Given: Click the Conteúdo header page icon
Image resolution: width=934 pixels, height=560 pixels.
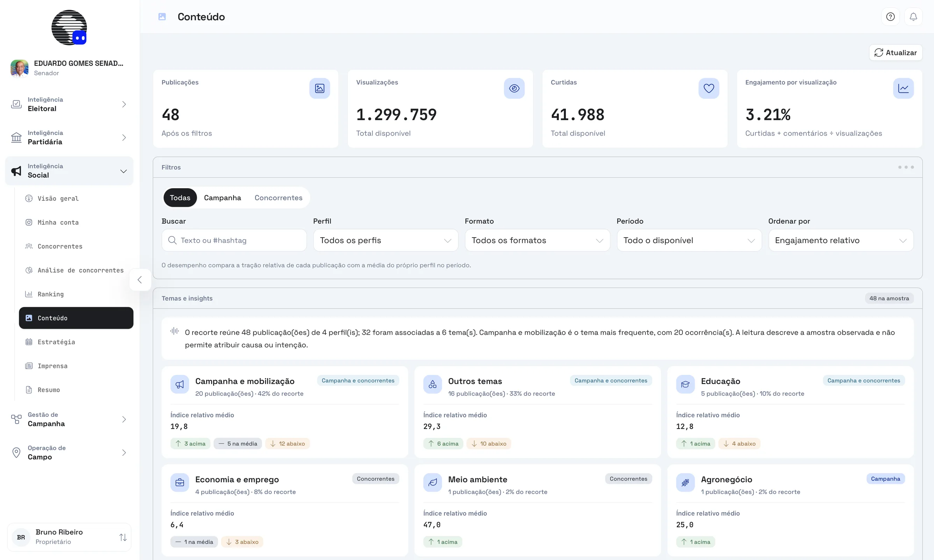Looking at the screenshot, I should 162,17.
